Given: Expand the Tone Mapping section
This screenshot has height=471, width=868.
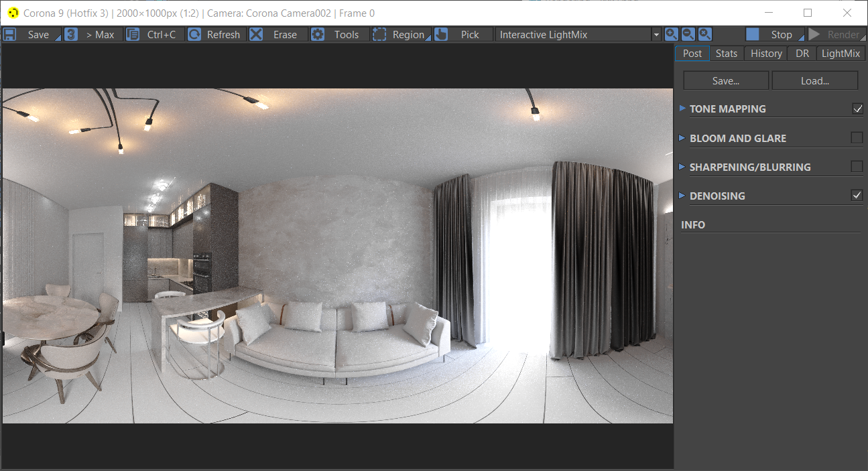Looking at the screenshot, I should click(682, 109).
